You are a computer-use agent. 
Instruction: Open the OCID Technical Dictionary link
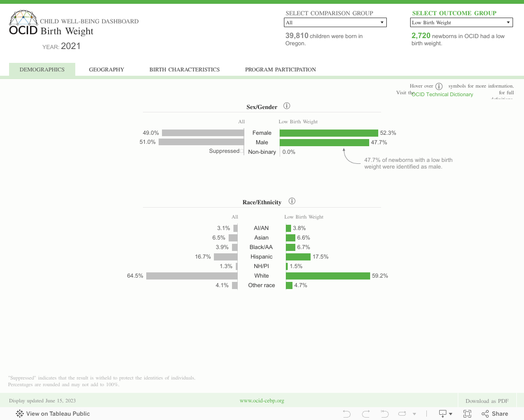(x=442, y=95)
